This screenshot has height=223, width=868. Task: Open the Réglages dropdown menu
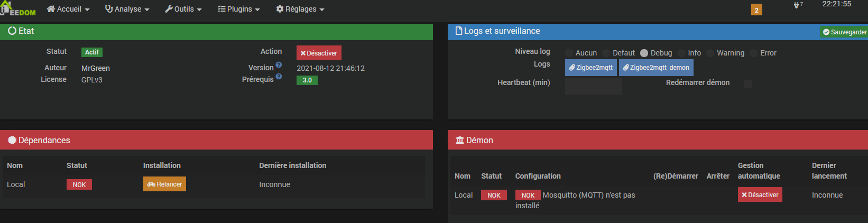[x=300, y=9]
